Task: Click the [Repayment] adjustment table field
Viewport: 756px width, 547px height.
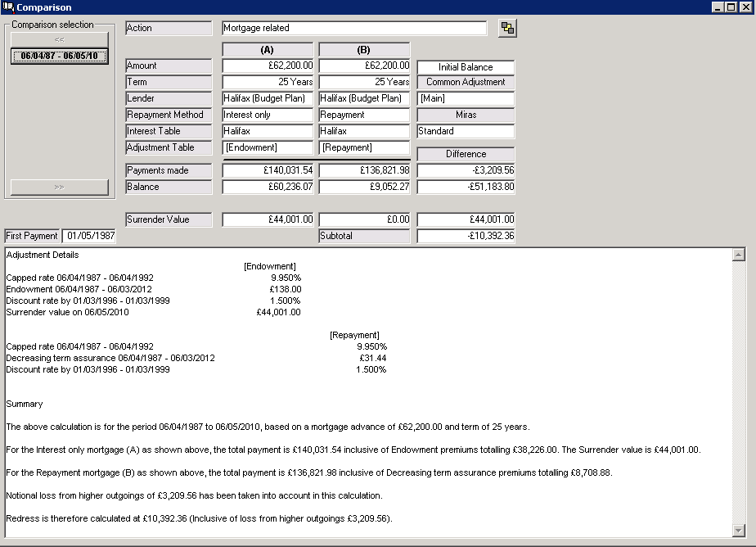Action: click(364, 147)
